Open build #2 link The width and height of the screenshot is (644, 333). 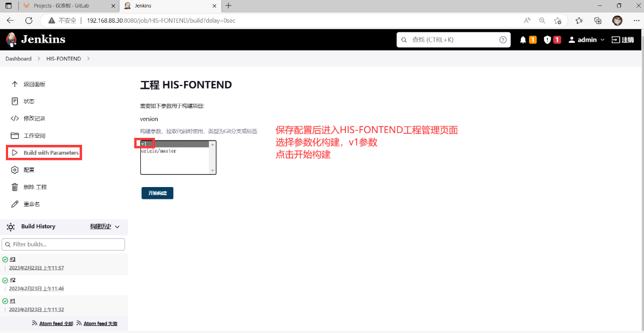coord(13,280)
